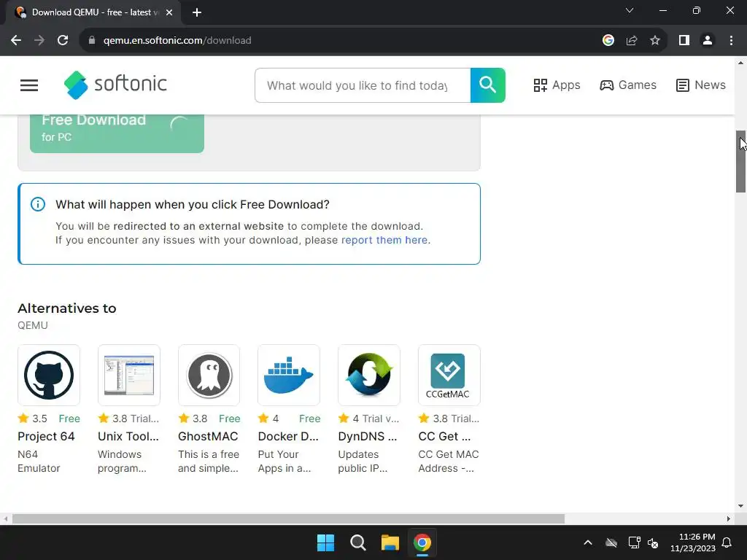Open Project 64 GitHub cat icon

pos(49,375)
